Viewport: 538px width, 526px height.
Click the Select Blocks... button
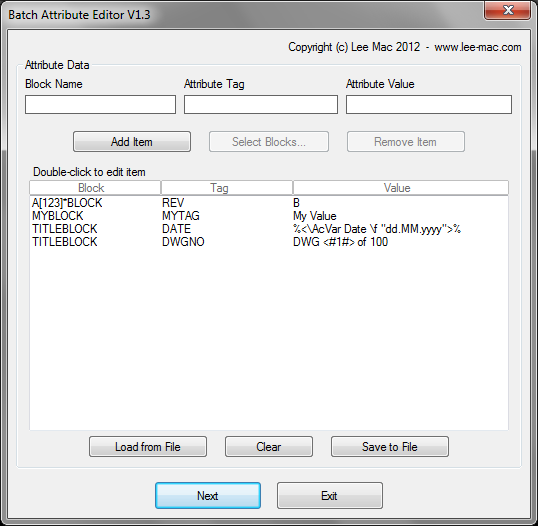click(269, 141)
